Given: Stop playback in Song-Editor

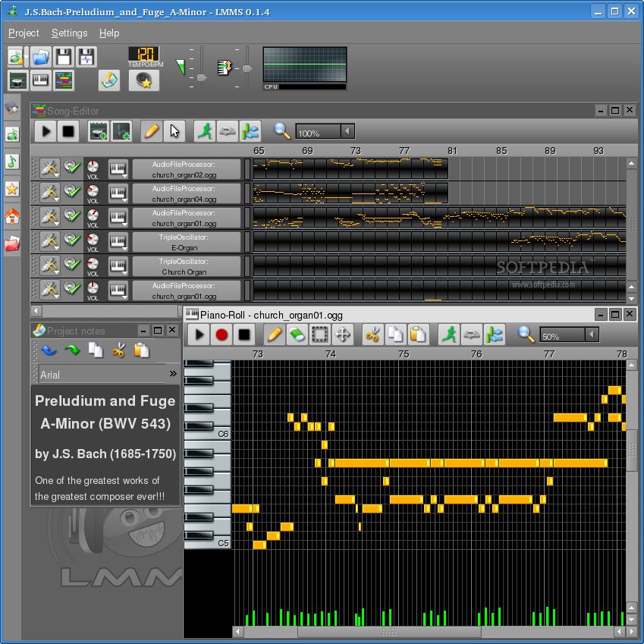Looking at the screenshot, I should [x=68, y=131].
